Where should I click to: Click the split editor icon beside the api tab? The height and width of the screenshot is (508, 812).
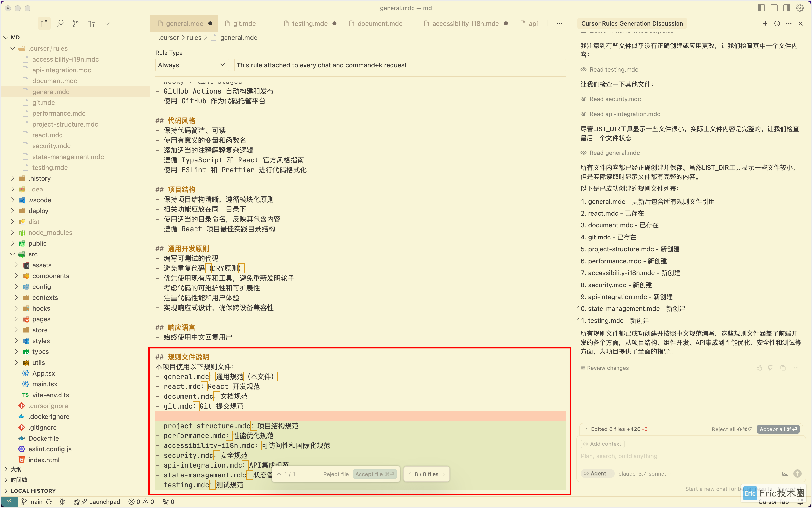point(547,23)
